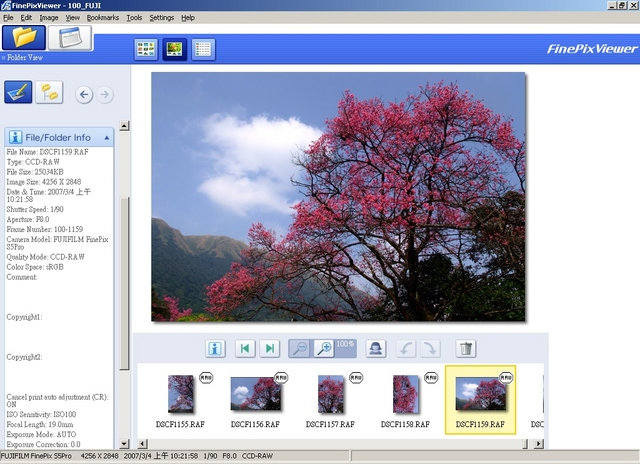
Task: Click the thumbnail strip right scroll arrow
Action: coord(539,444)
